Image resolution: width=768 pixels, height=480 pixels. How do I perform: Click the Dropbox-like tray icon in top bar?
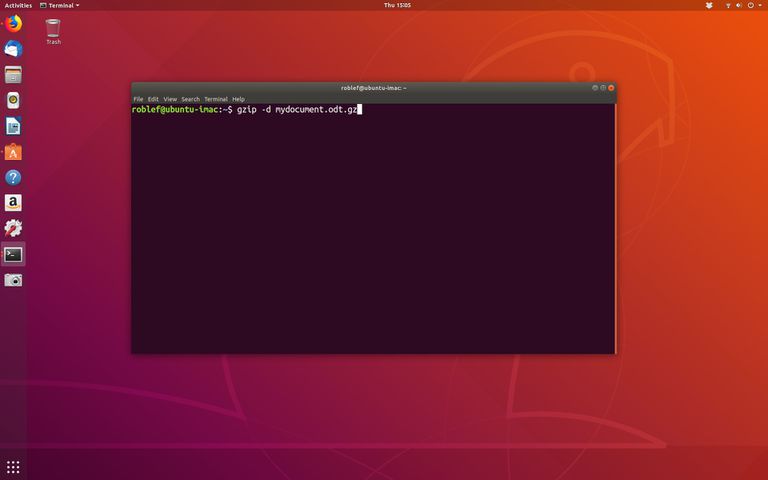[x=709, y=5]
